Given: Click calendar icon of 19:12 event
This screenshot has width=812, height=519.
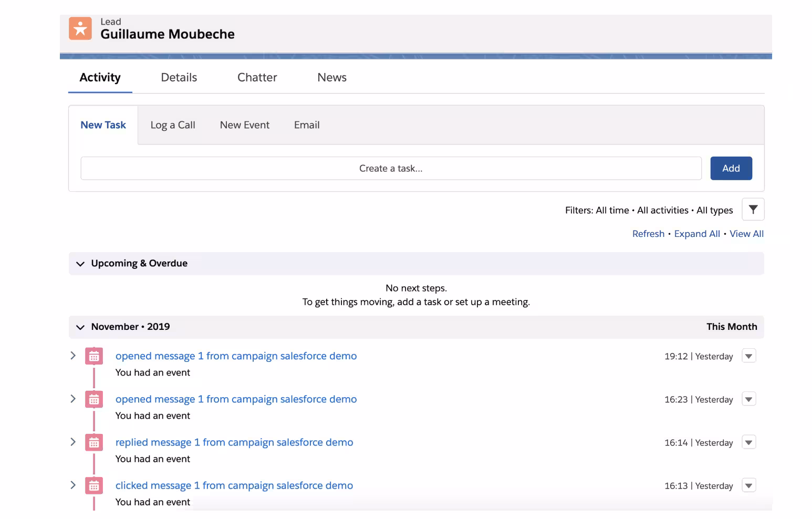Looking at the screenshot, I should 94,356.
